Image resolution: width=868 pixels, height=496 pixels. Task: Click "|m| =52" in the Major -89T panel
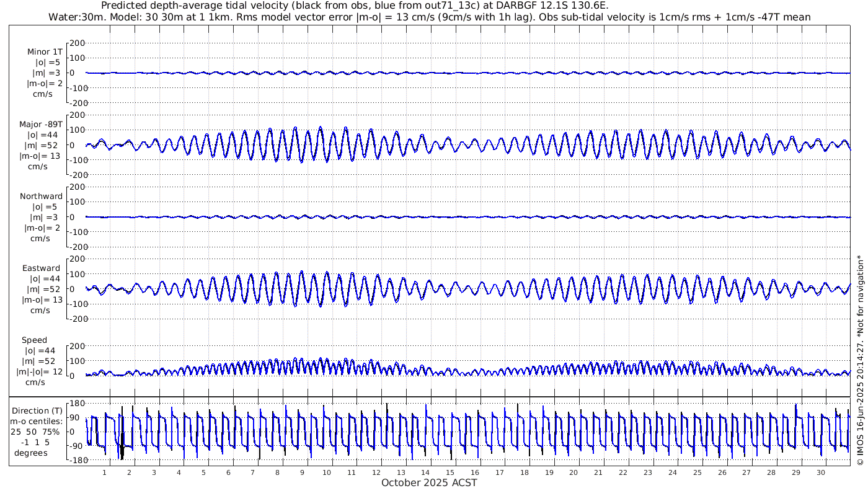tap(43, 146)
